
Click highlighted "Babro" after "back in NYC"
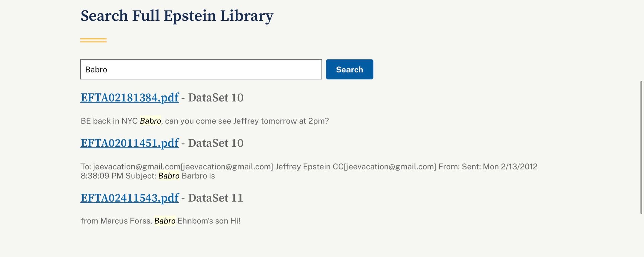pos(150,121)
